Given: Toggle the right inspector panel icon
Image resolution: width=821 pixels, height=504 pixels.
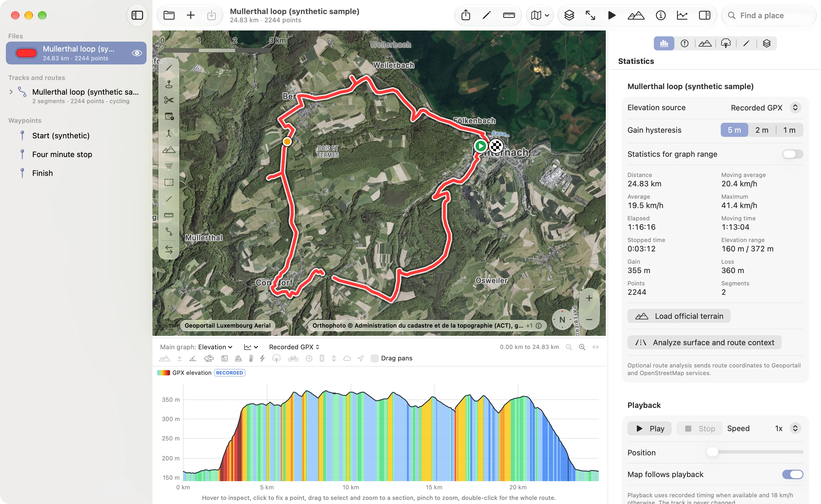Looking at the screenshot, I should click(704, 15).
